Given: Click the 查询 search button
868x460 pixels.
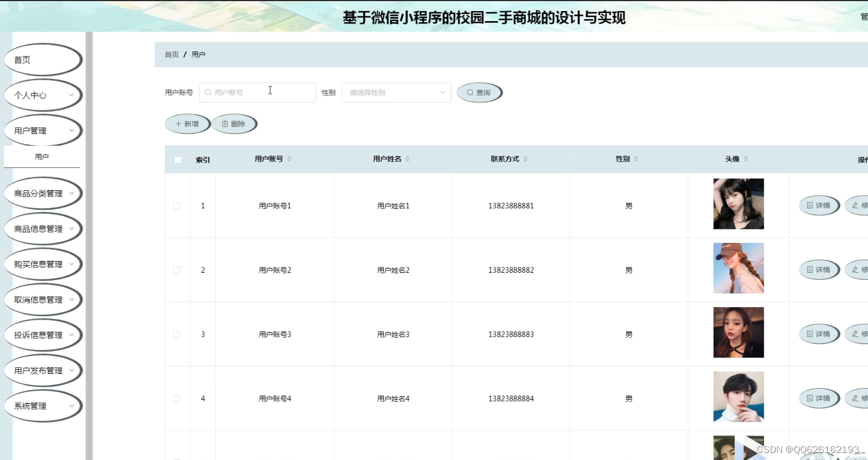Looking at the screenshot, I should (x=479, y=92).
